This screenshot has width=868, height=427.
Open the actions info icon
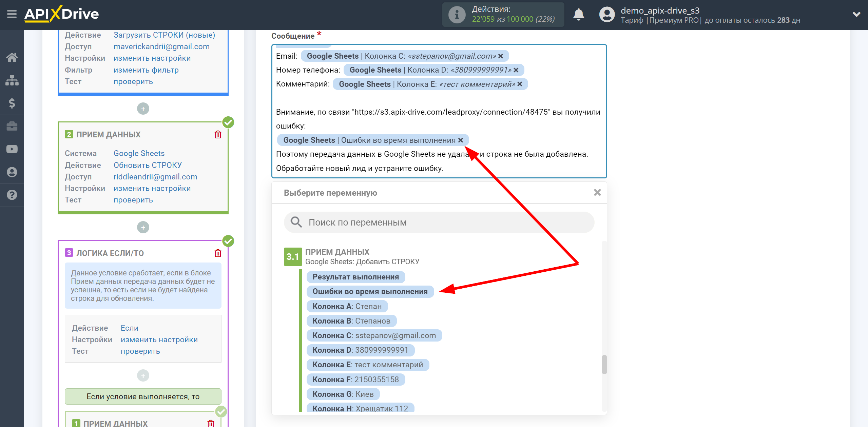point(457,15)
